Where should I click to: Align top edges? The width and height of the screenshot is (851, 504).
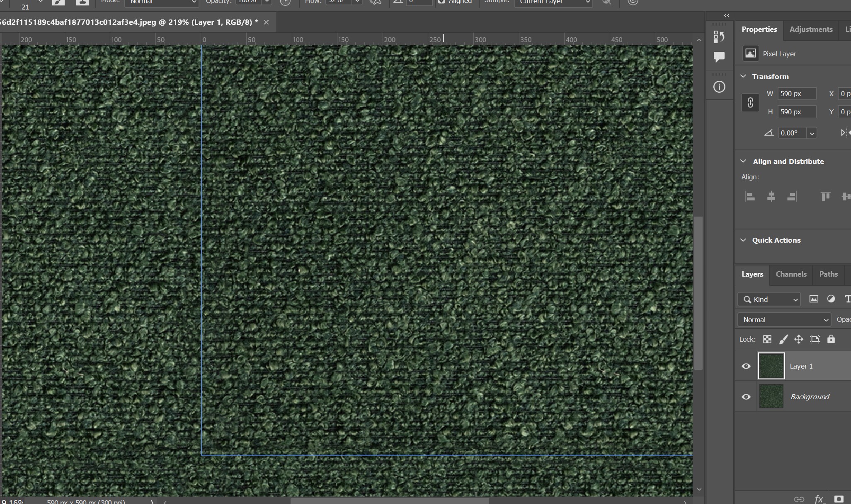click(x=825, y=196)
